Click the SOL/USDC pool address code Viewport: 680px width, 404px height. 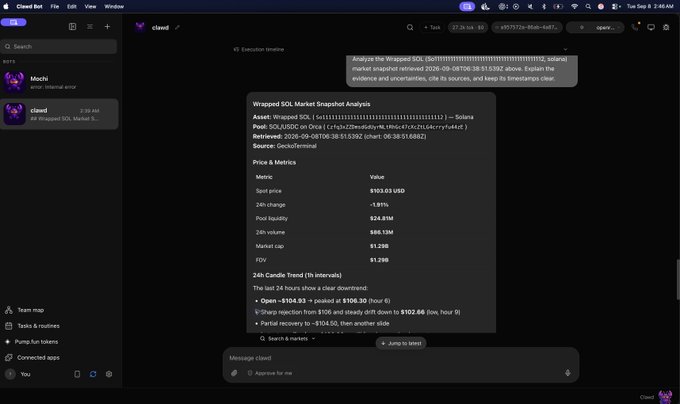[x=395, y=127]
